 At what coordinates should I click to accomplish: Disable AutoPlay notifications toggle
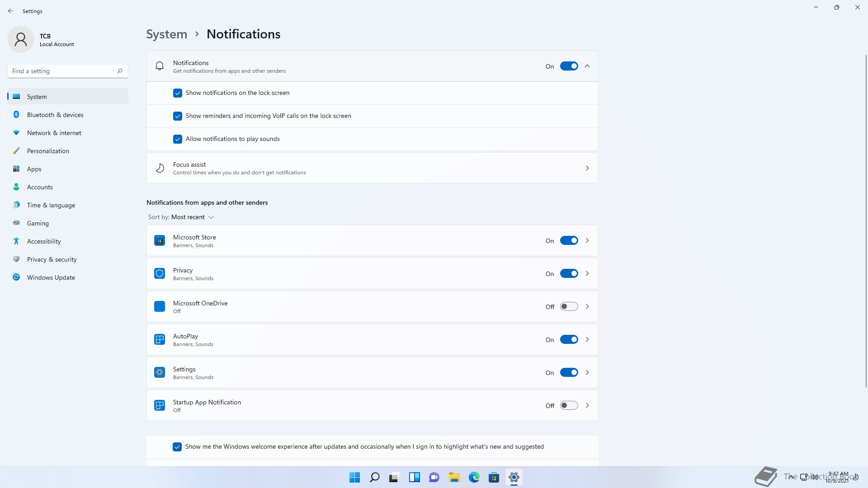[x=569, y=339]
